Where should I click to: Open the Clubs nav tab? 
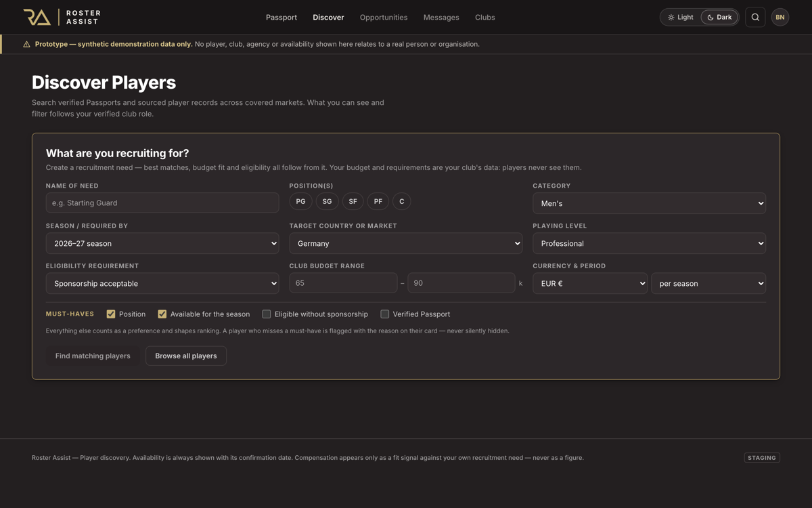pyautogui.click(x=485, y=17)
